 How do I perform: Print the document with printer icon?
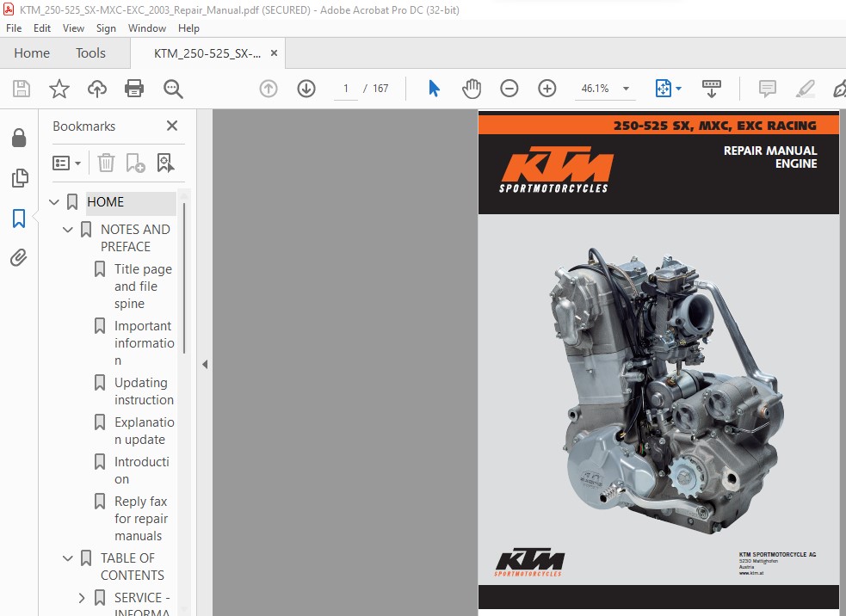tap(134, 89)
